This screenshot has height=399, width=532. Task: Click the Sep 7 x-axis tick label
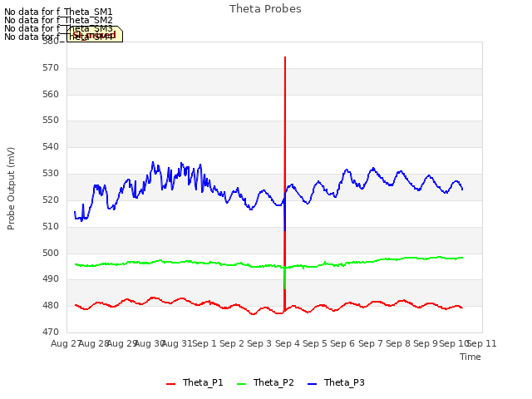pyautogui.click(x=371, y=343)
